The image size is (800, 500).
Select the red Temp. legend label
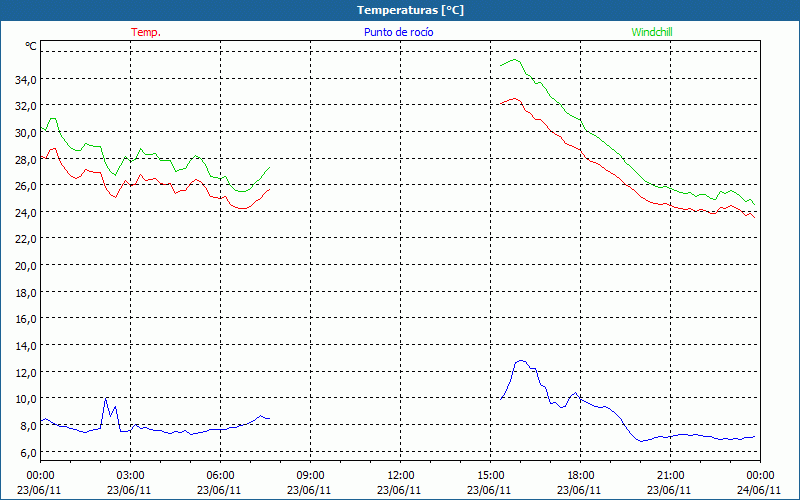coord(146,32)
